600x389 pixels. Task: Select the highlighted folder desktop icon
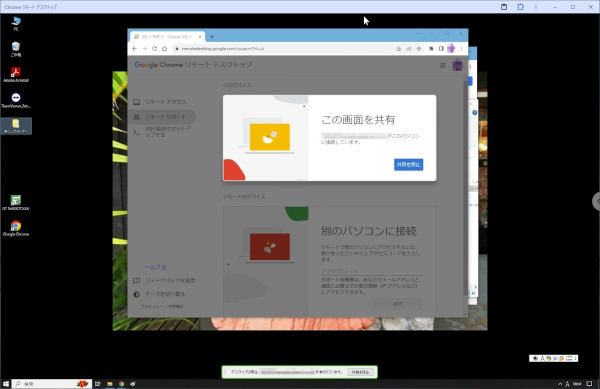pyautogui.click(x=16, y=126)
